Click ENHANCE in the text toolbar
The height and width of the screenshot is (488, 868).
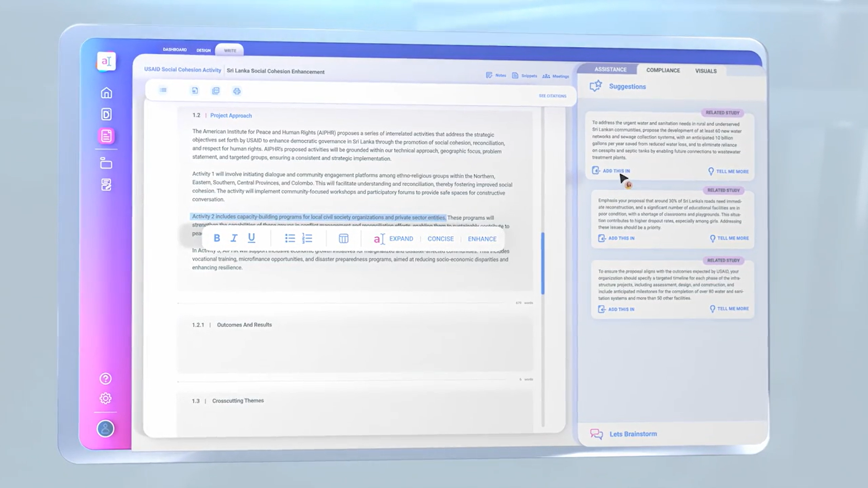pos(482,239)
